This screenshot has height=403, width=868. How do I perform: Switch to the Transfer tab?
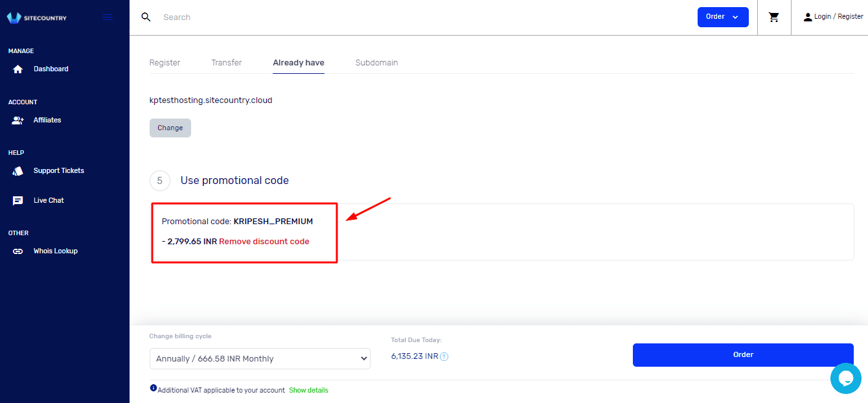(x=226, y=63)
